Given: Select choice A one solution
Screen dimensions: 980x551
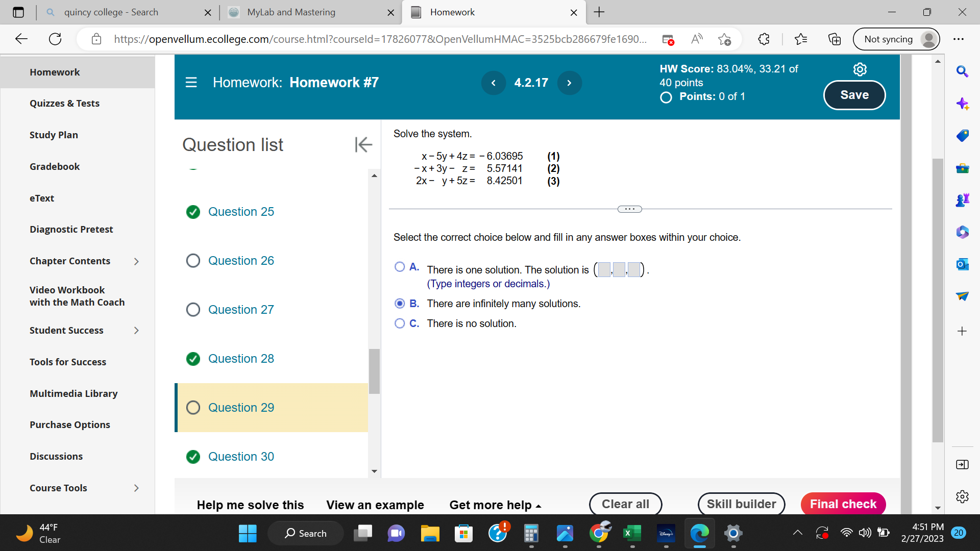Looking at the screenshot, I should click(x=400, y=267).
